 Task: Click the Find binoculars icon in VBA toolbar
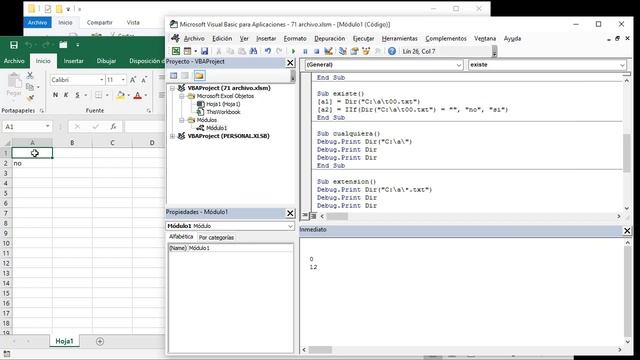(x=253, y=51)
